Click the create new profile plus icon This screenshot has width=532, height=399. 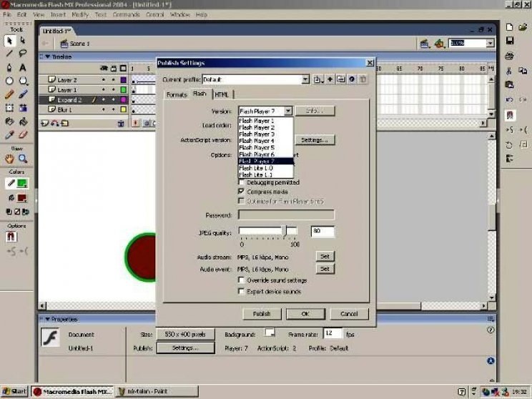[330, 79]
